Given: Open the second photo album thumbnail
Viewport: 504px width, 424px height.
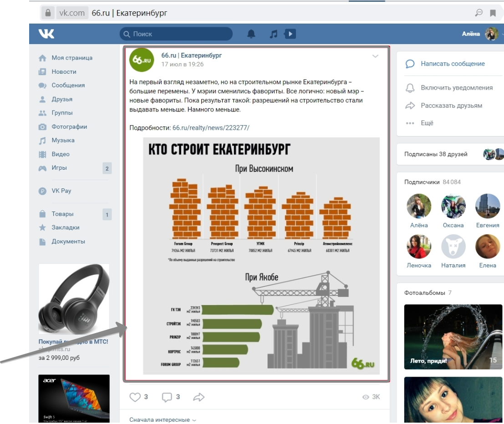Looking at the screenshot, I should point(453,399).
